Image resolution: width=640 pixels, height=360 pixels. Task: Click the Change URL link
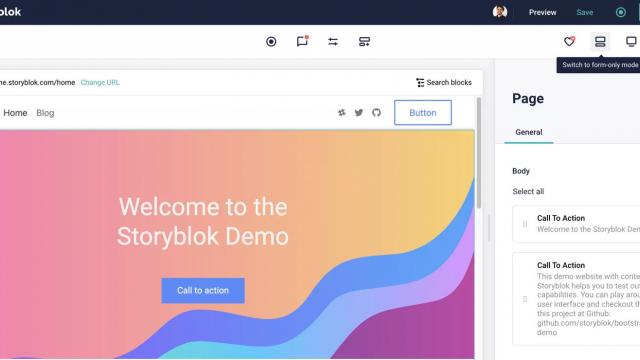(x=100, y=82)
